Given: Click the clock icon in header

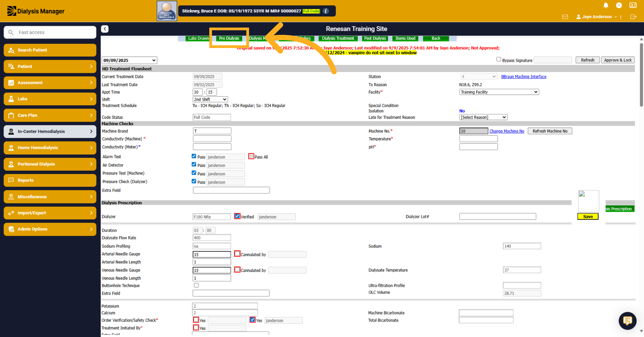Looking at the screenshot, I should pos(619,5).
